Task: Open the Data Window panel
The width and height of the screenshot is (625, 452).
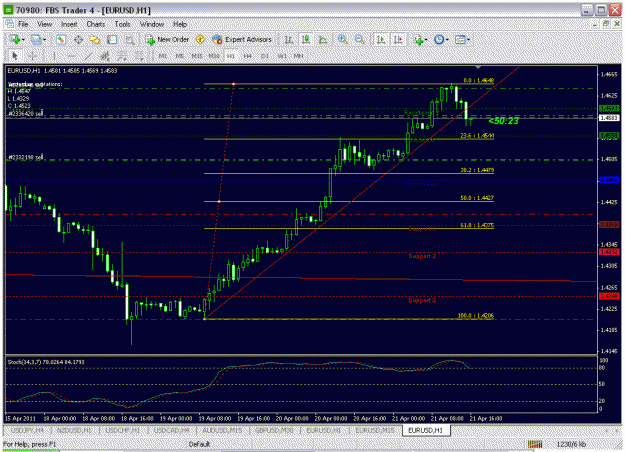Action: pos(78,39)
